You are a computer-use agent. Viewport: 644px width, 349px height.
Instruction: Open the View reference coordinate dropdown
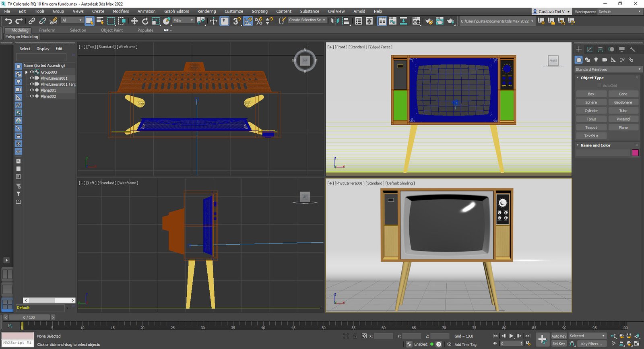point(184,20)
